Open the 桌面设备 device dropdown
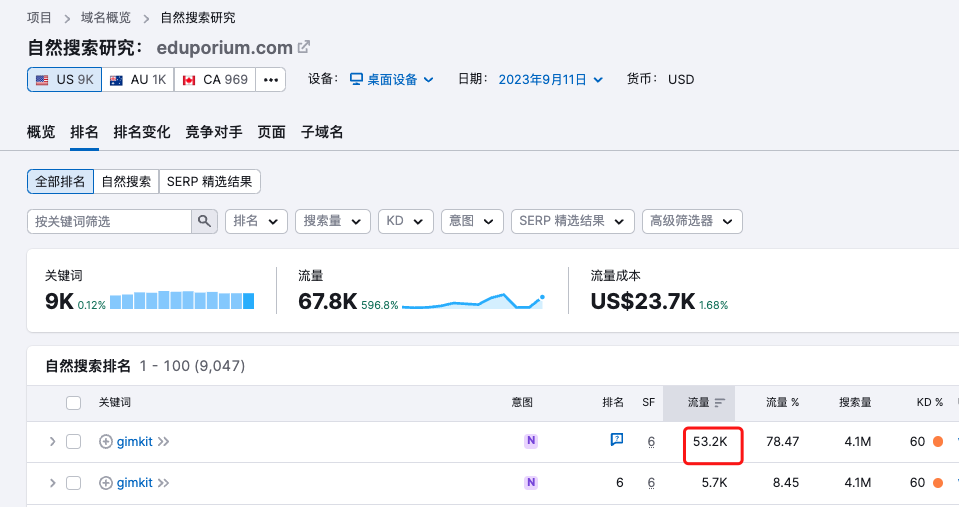959x507 pixels. tap(391, 80)
